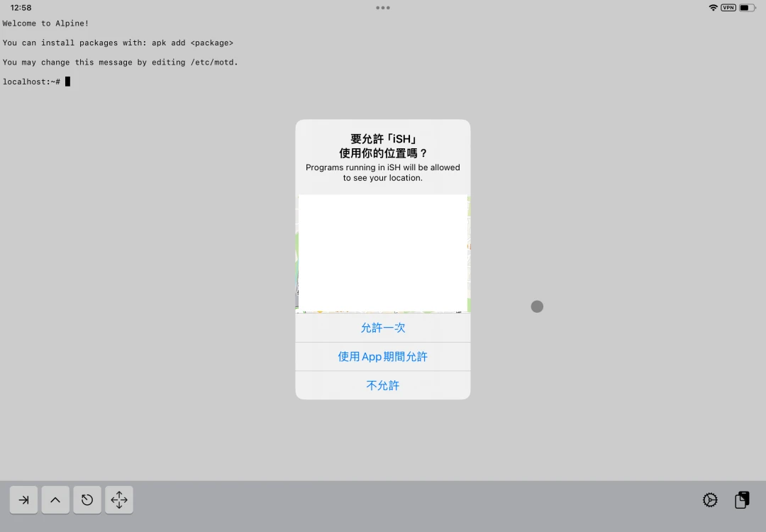Tap the paste clipboard icon
Screen dimensions: 766x532
click(742, 500)
